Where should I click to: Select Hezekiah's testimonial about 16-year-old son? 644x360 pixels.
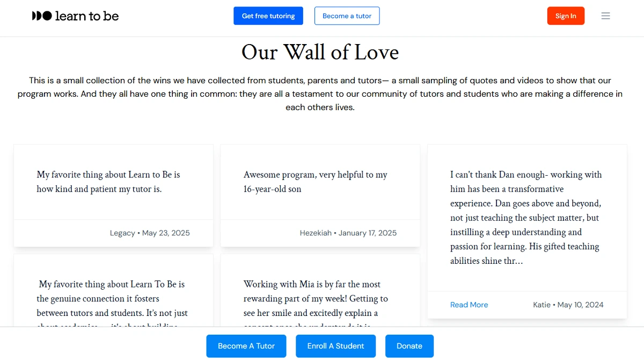pos(320,196)
